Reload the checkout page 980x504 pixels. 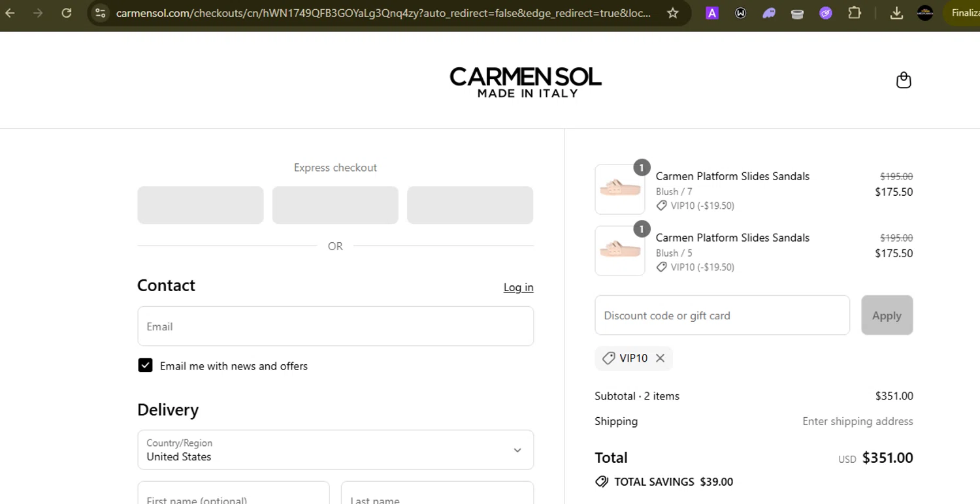66,13
